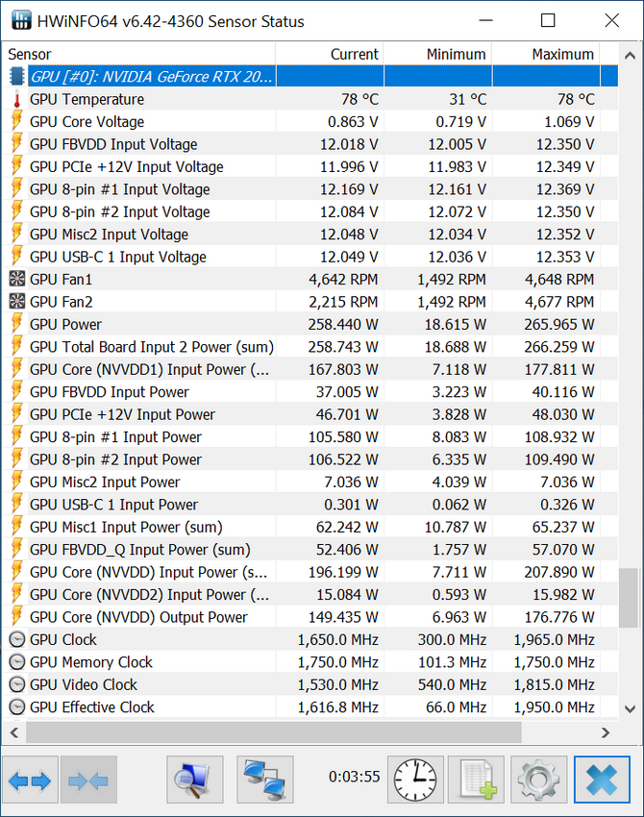Select the GPU USB-C 1 Input Power label
Screen dimensions: 644x817
pyautogui.click(x=113, y=505)
